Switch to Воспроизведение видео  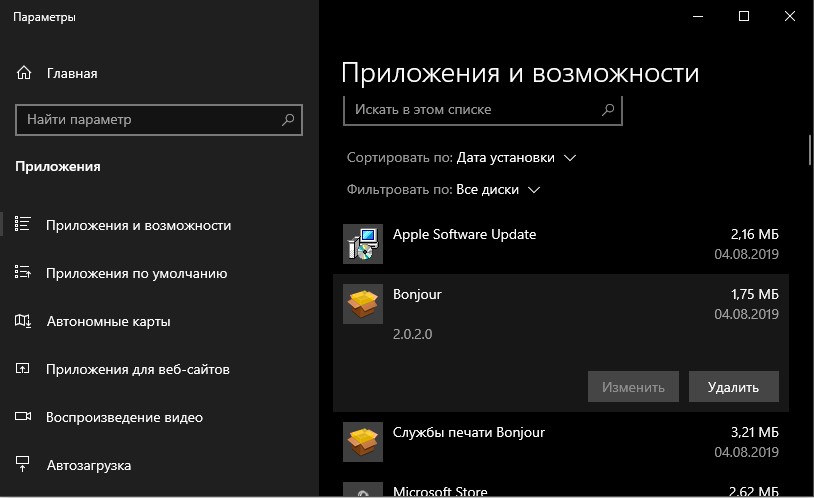pyautogui.click(x=124, y=418)
